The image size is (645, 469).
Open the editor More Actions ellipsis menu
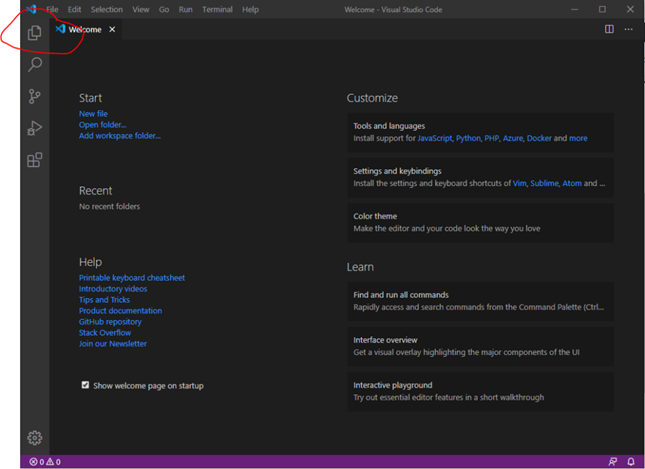[x=629, y=29]
